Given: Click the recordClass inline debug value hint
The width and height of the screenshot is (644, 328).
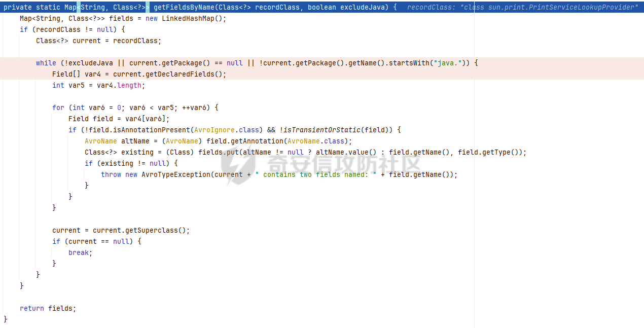Looking at the screenshot, I should [522, 8].
